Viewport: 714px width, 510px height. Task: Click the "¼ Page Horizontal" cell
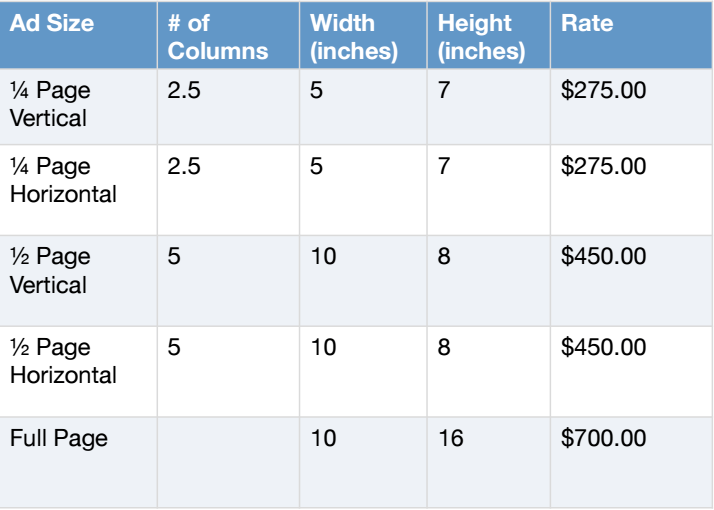63,180
